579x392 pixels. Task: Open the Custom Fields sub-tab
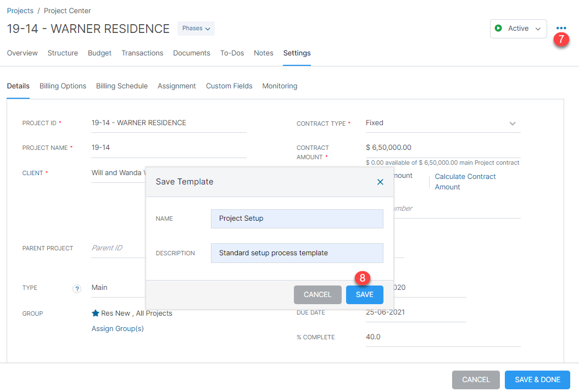tap(229, 86)
